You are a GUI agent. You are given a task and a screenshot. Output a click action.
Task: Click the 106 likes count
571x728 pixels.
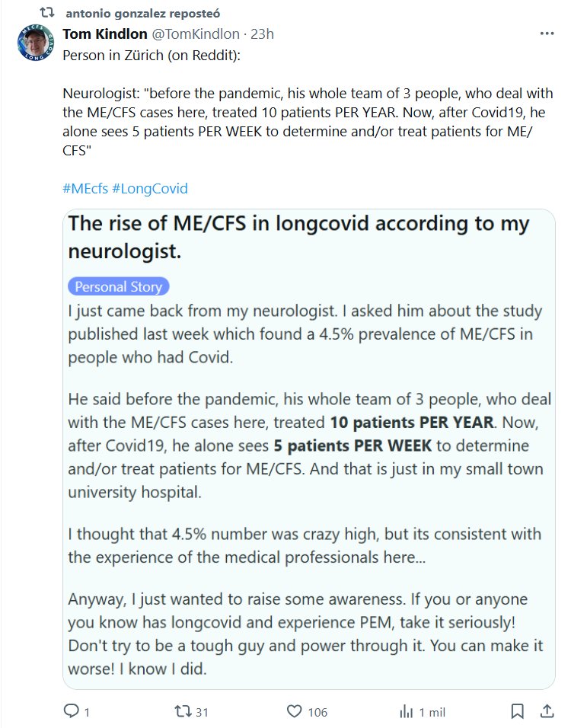[317, 712]
